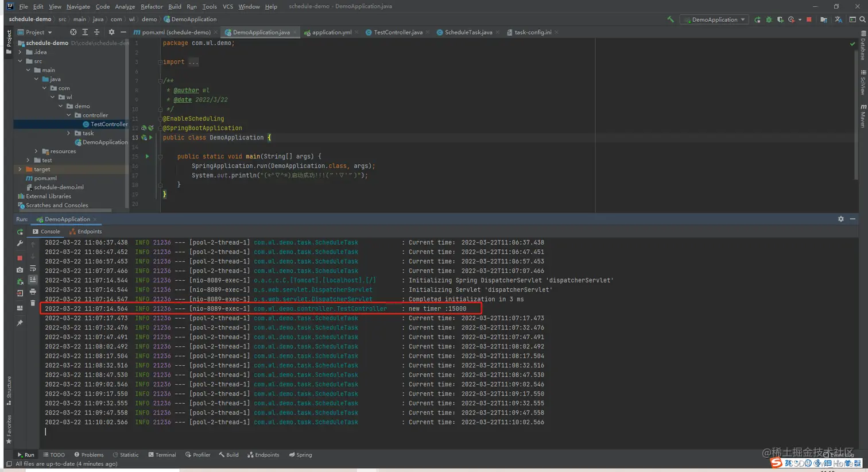The width and height of the screenshot is (868, 472).
Task: Clear console output with trash icon
Action: click(33, 303)
